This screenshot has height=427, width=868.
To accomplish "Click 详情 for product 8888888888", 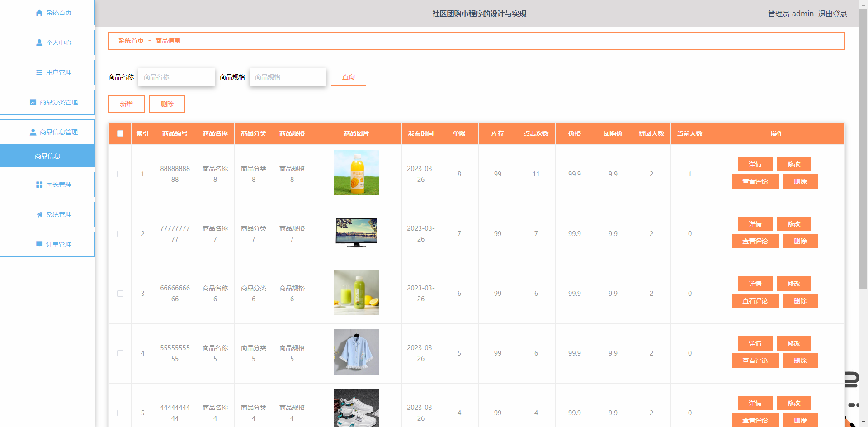I will pos(755,164).
